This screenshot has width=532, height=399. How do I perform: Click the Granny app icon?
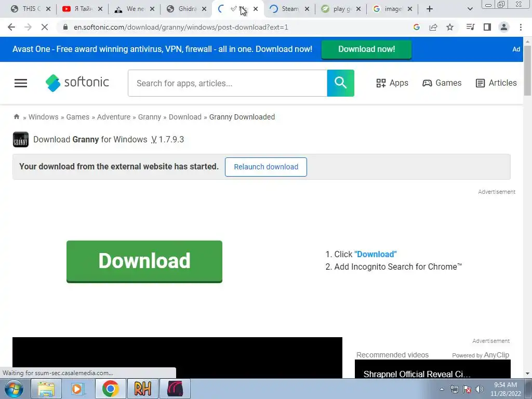click(21, 139)
